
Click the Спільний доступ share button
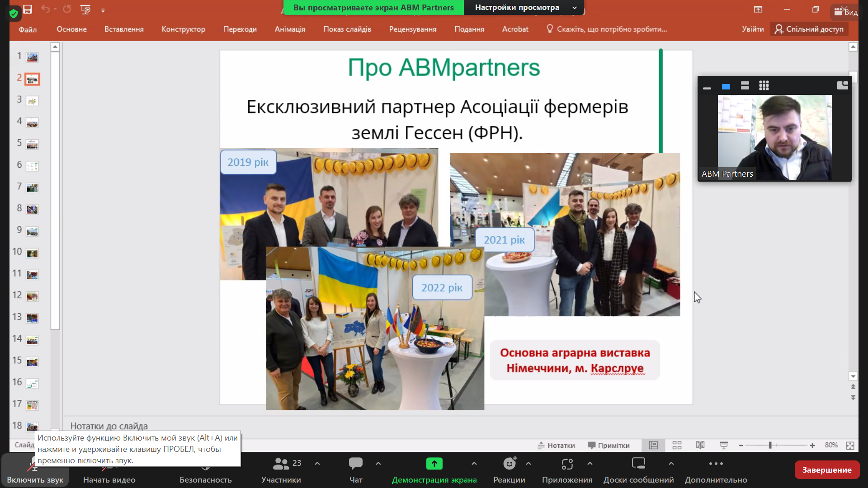[809, 29]
